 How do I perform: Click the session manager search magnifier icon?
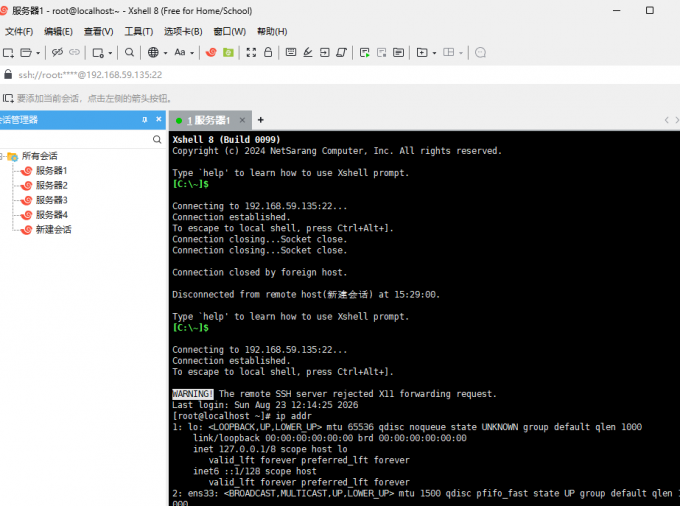tap(157, 140)
